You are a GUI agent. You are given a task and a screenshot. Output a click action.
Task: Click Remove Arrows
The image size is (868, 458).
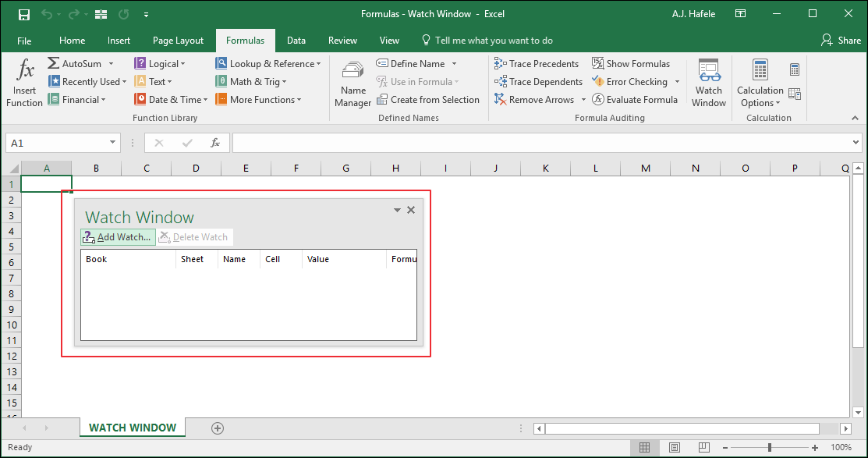click(534, 100)
